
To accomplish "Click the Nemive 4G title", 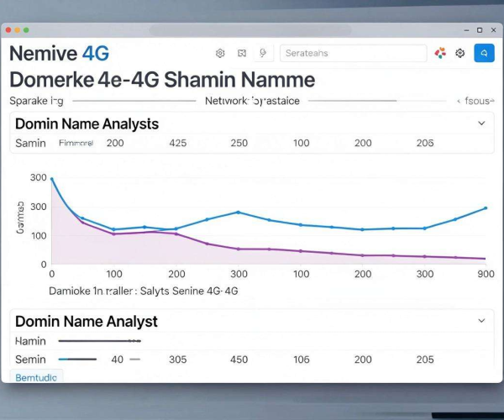I will pos(60,54).
